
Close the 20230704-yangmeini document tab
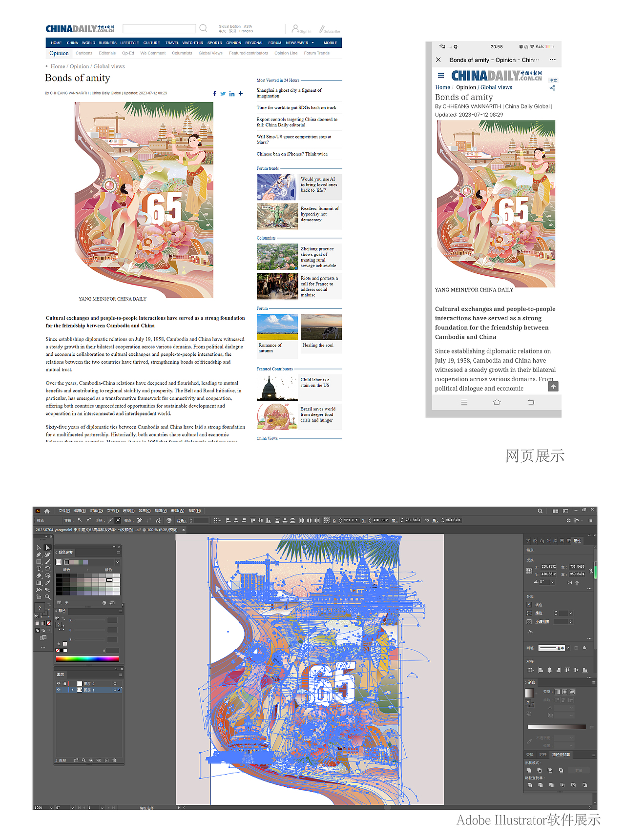[x=184, y=530]
